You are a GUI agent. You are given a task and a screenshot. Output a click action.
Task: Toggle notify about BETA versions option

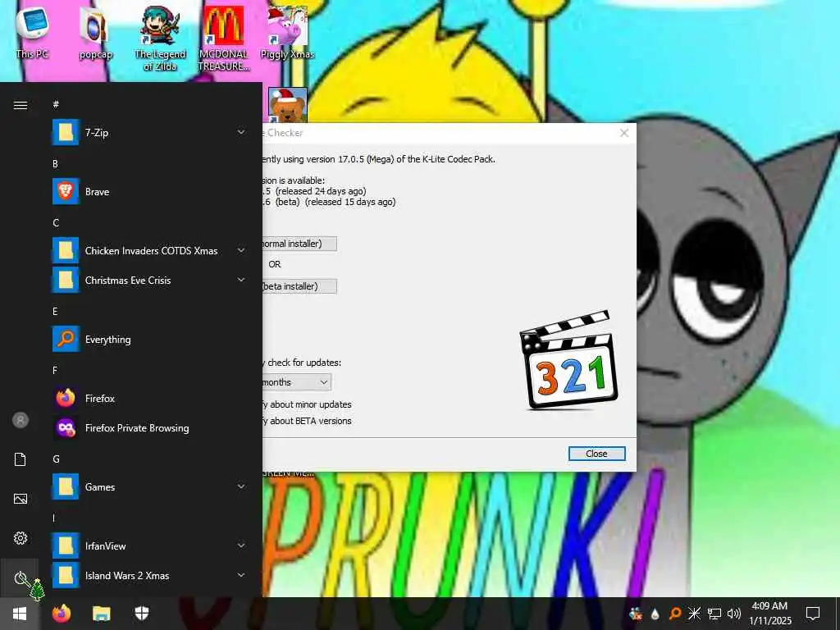(x=307, y=421)
